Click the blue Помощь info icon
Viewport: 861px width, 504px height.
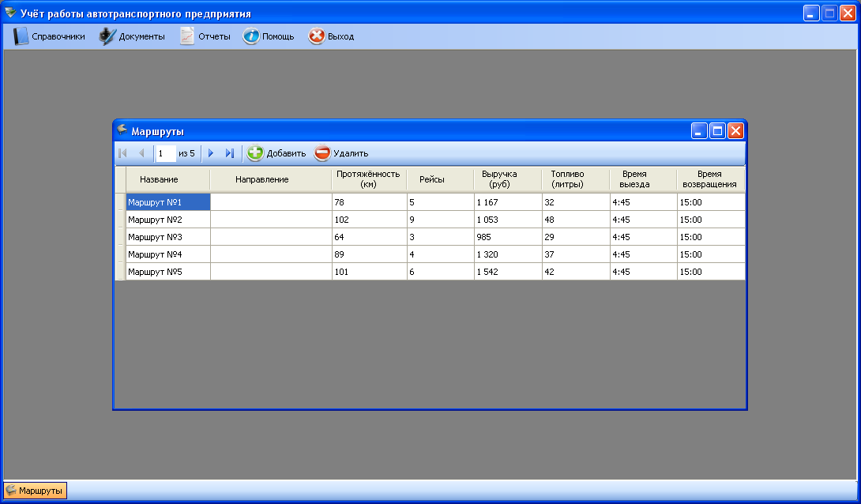click(x=251, y=36)
